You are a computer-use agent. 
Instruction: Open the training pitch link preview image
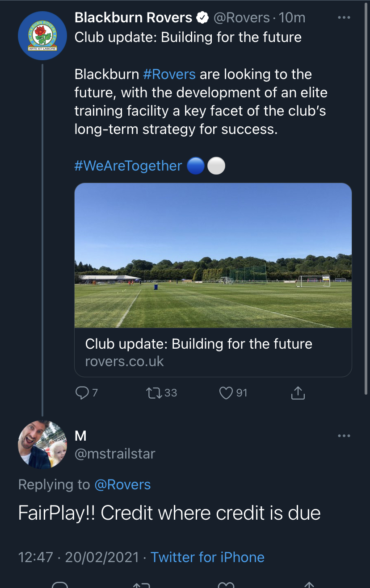coord(213,255)
